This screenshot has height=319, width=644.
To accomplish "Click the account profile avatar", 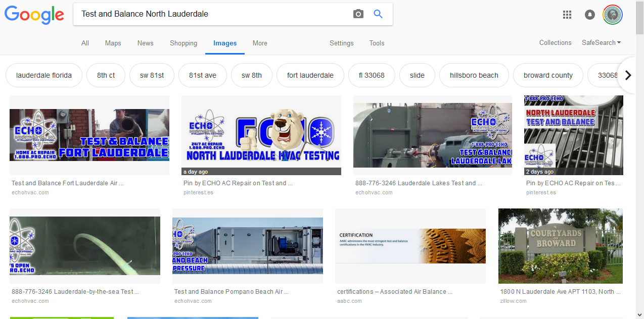I will [x=613, y=15].
